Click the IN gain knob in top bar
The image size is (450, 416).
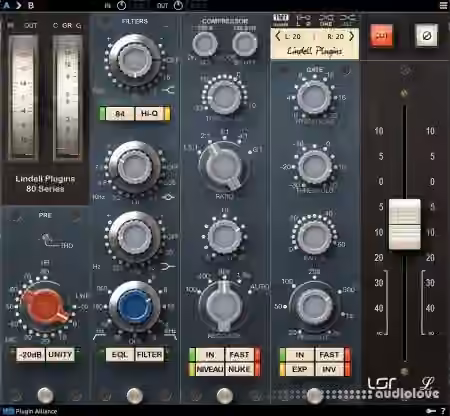pyautogui.click(x=122, y=5)
